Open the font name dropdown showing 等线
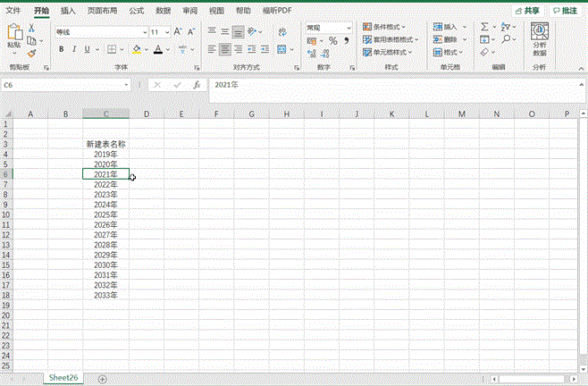Viewport: 588px width, 386px height. [97, 31]
